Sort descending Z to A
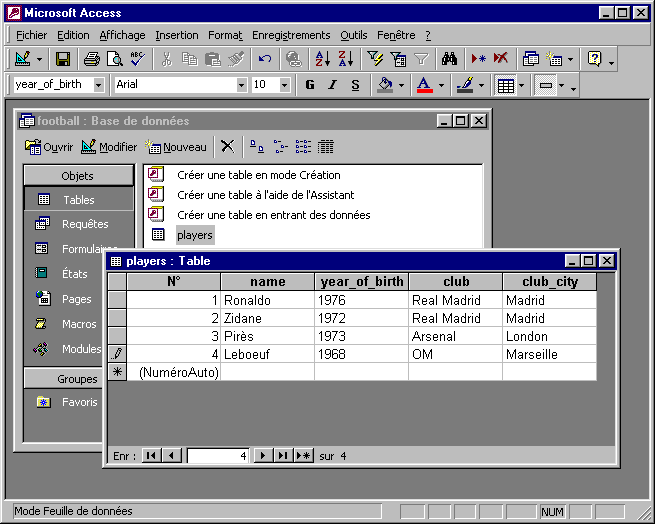The height and width of the screenshot is (524, 655). (x=345, y=59)
